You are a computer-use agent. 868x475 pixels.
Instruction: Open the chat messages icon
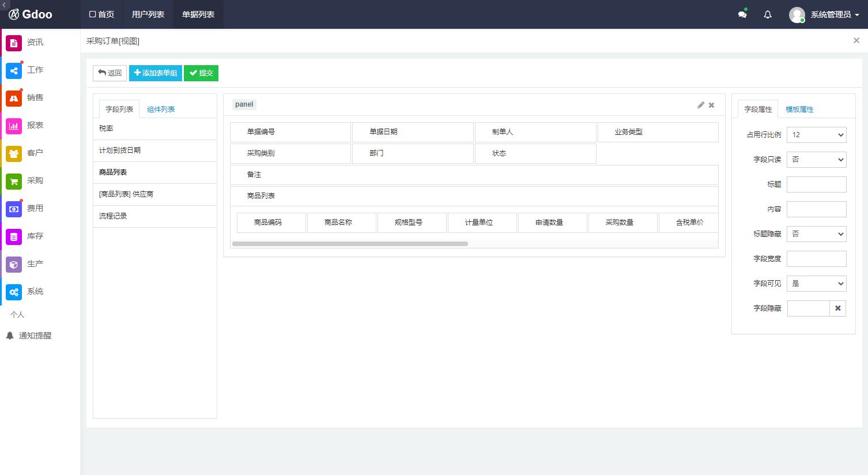point(742,14)
